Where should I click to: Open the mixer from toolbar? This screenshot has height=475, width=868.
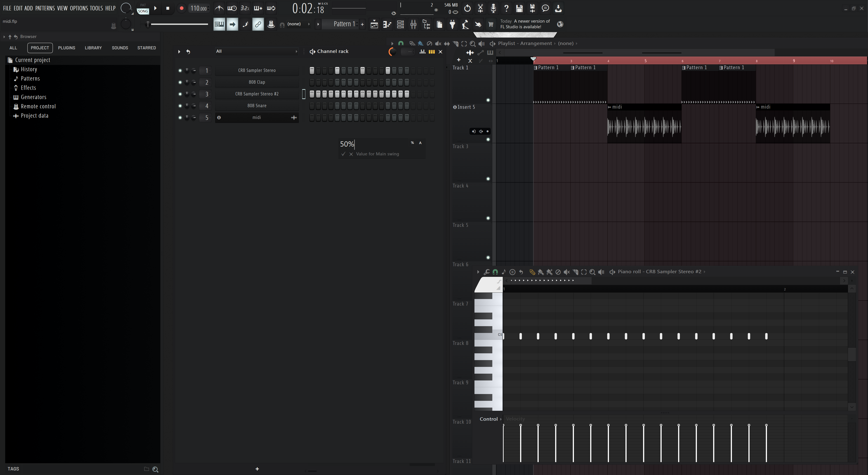[413, 24]
